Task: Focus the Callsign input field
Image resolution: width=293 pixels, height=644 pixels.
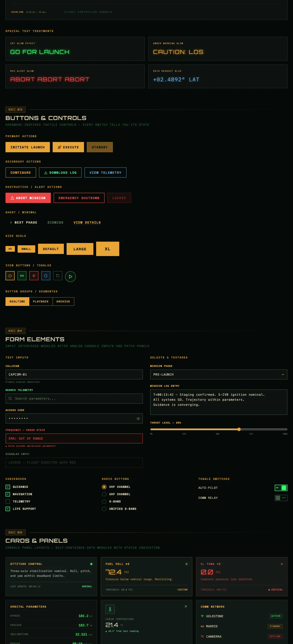Action: point(74,374)
